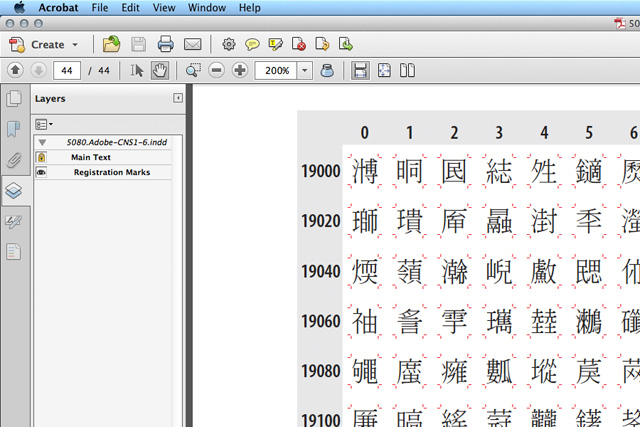Add a sticky note comment
This screenshot has width=640, height=427.
click(252, 44)
